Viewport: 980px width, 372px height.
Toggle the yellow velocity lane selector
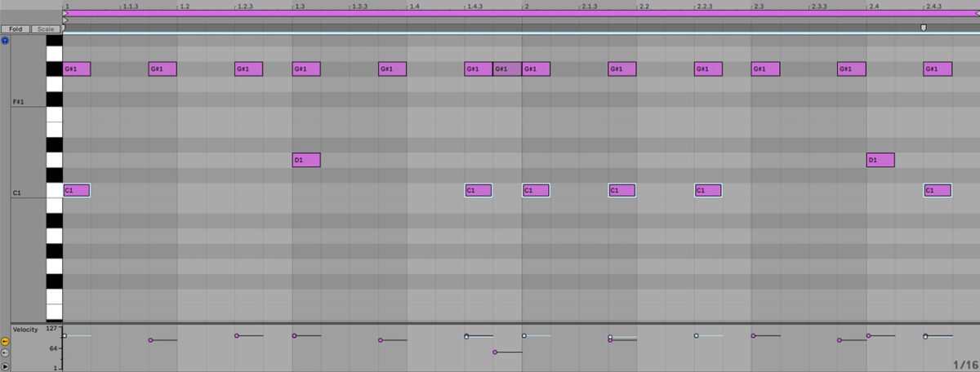tap(5, 341)
